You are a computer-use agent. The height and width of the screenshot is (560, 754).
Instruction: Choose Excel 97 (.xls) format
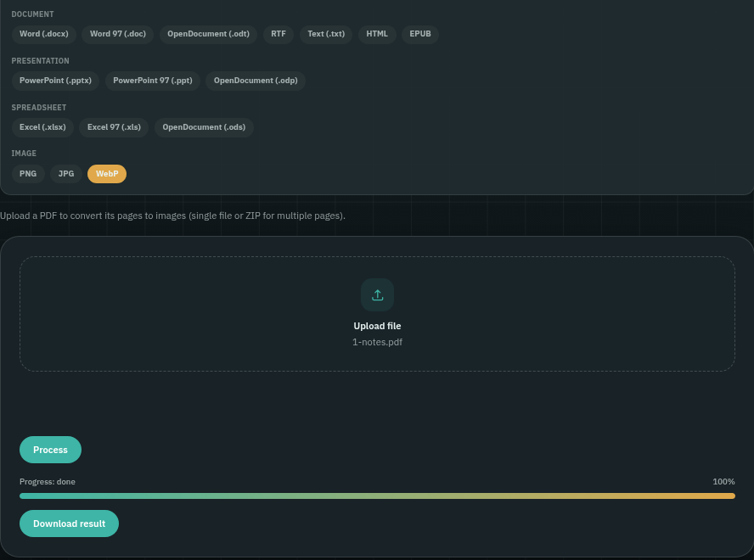click(x=114, y=127)
